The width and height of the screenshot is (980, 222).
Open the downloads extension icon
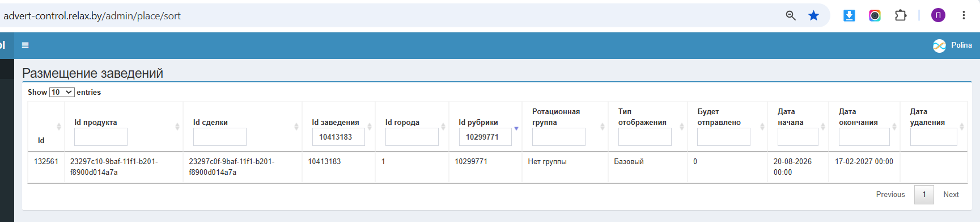849,15
